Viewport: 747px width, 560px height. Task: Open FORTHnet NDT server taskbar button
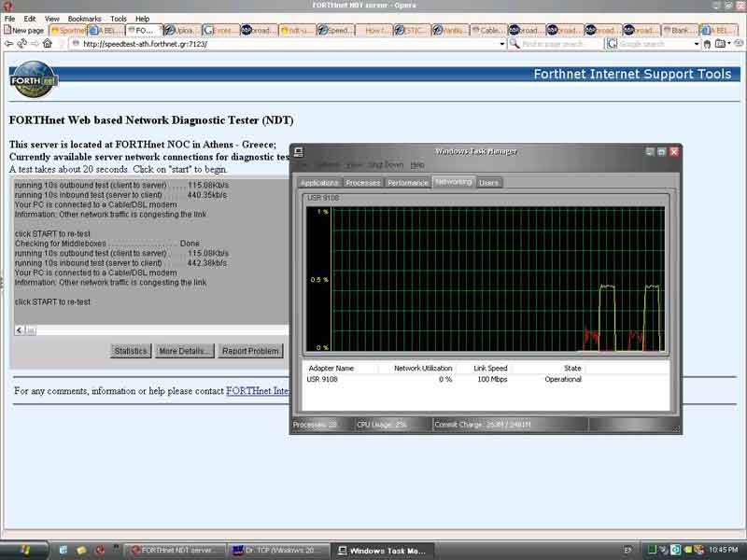pyautogui.click(x=175, y=551)
